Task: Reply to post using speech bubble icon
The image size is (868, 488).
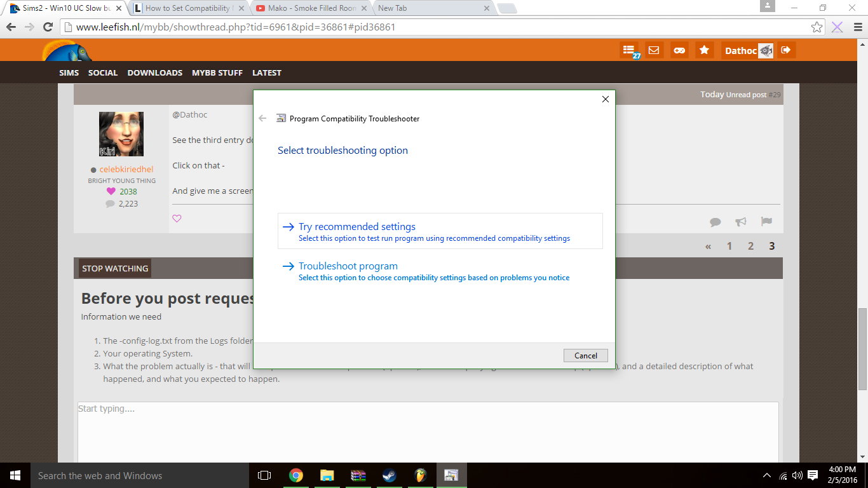Action: click(715, 222)
